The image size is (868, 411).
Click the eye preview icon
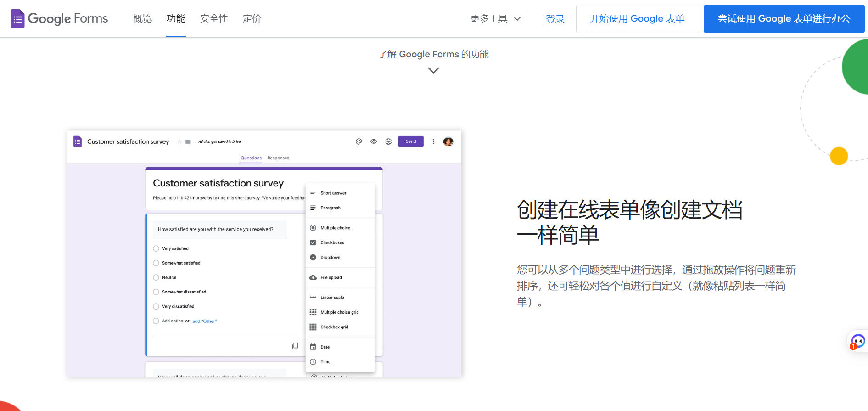(x=374, y=141)
